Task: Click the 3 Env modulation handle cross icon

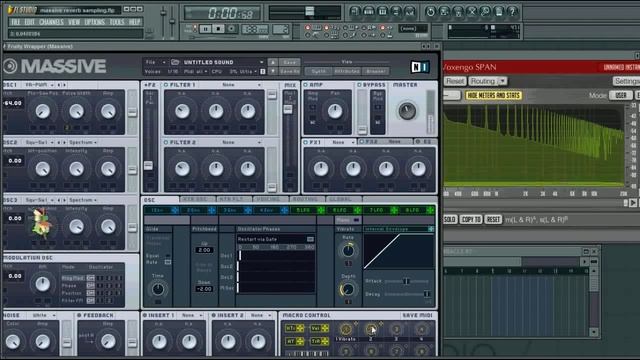Action: (x=248, y=210)
